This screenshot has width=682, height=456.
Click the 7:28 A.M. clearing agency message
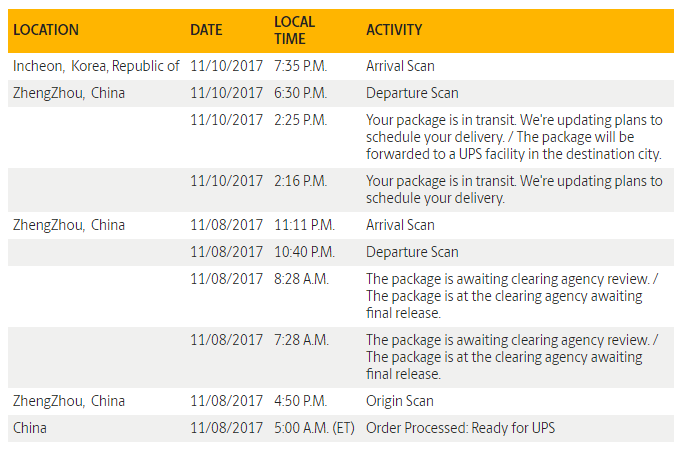(512, 357)
